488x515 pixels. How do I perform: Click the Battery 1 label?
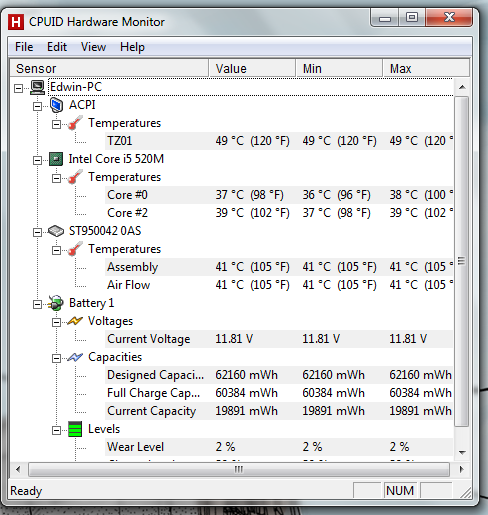point(91,303)
